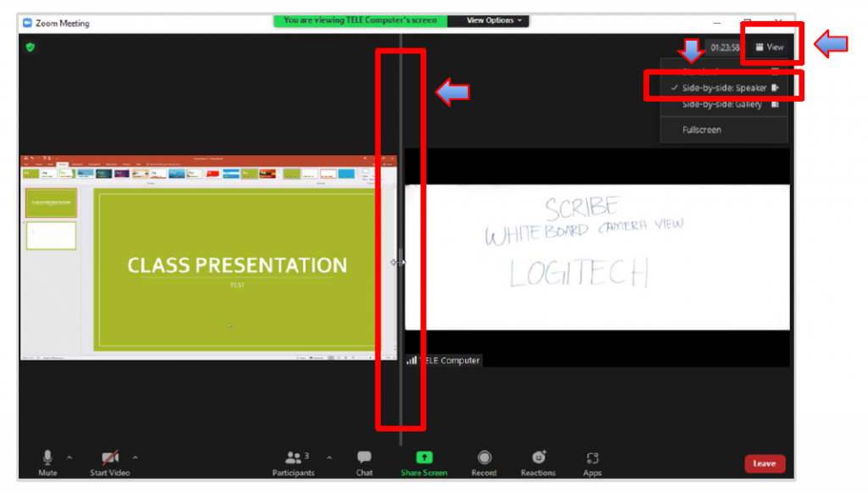This screenshot has width=868, height=494.
Task: Expand video options arrow beside Start Video
Action: [x=135, y=458]
